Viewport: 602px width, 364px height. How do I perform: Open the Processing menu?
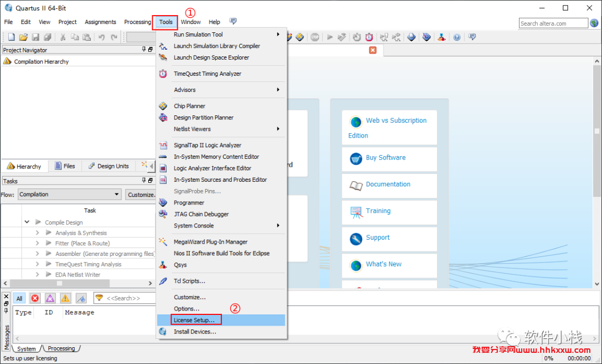pyautogui.click(x=138, y=22)
